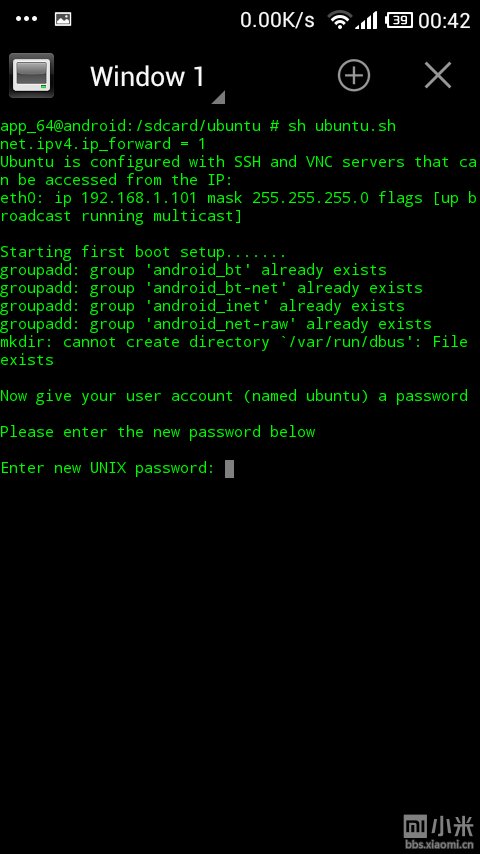
Task: Tap the 0.00K/s network speed indicator
Action: point(277,21)
